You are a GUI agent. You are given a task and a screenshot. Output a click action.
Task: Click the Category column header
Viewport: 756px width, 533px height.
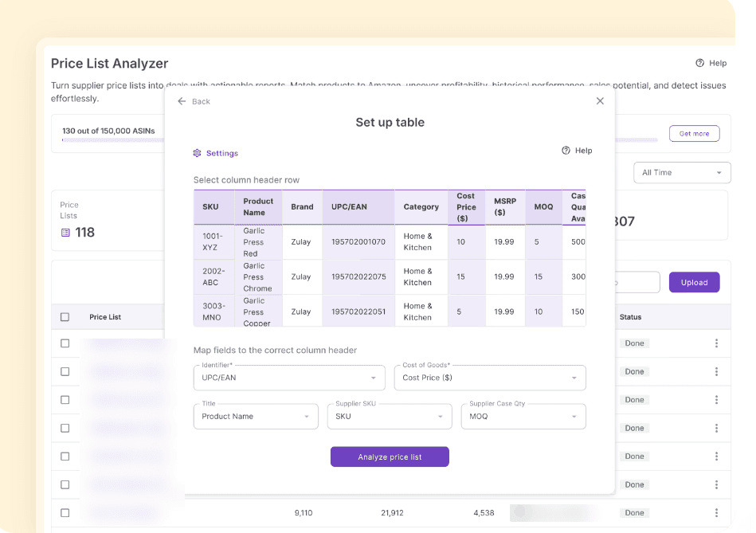coord(421,207)
